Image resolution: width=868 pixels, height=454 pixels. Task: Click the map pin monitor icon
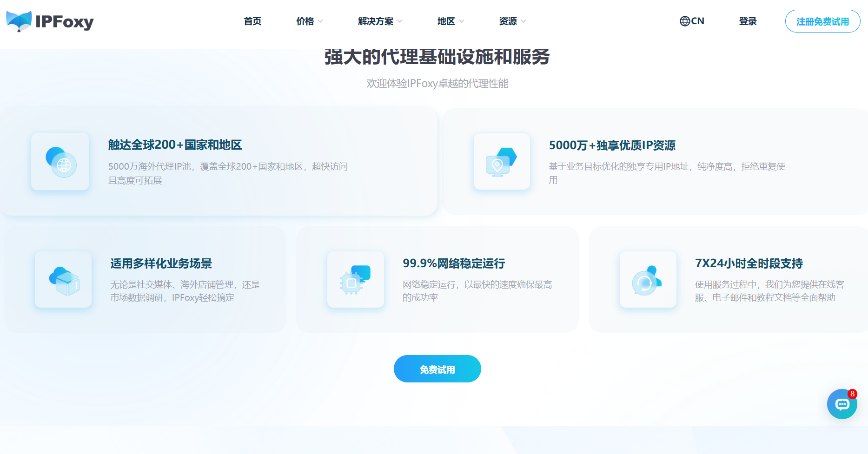[x=502, y=162]
